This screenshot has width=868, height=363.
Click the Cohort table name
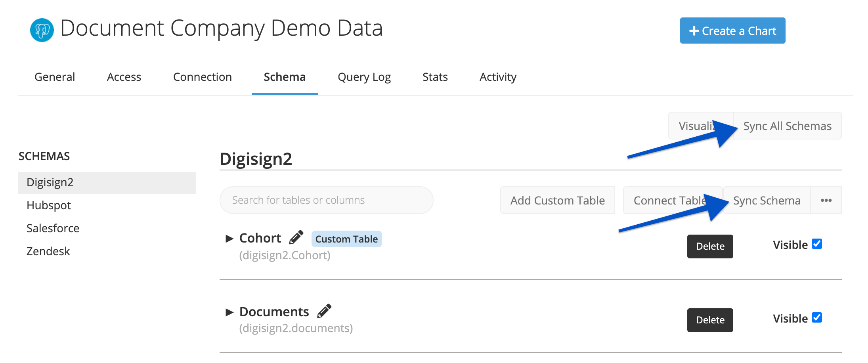260,238
